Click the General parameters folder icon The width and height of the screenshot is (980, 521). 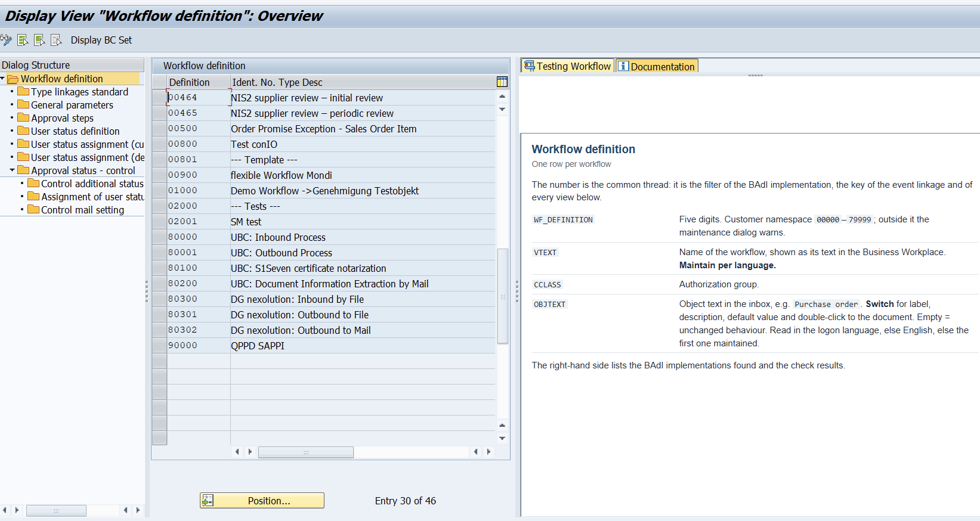(23, 104)
